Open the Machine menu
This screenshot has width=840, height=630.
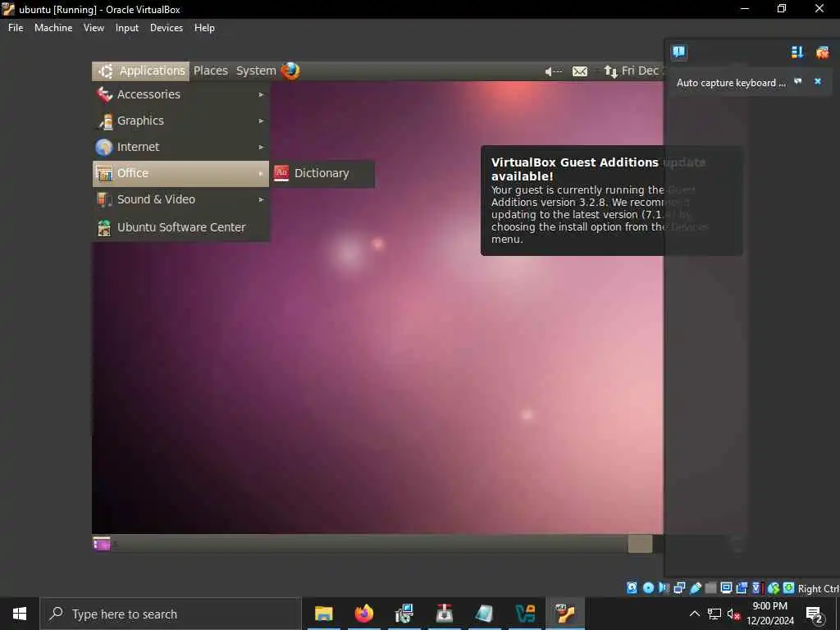point(53,28)
